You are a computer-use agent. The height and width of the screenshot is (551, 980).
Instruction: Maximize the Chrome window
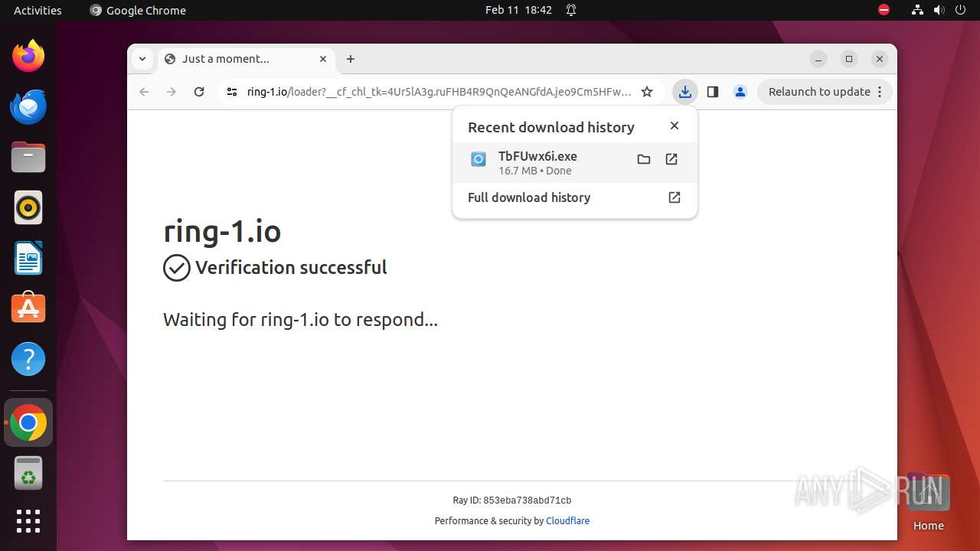coord(849,59)
